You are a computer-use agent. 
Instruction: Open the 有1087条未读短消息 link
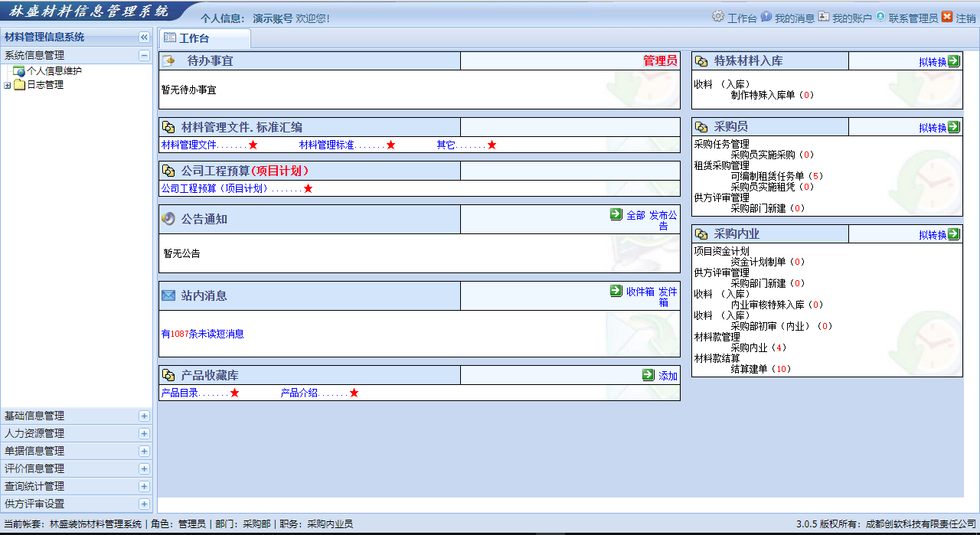[x=203, y=334]
